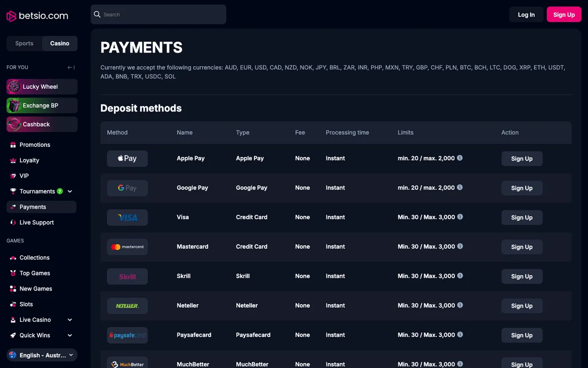588x368 pixels.
Task: Click the Exchange BP gift icon
Action: click(x=14, y=105)
